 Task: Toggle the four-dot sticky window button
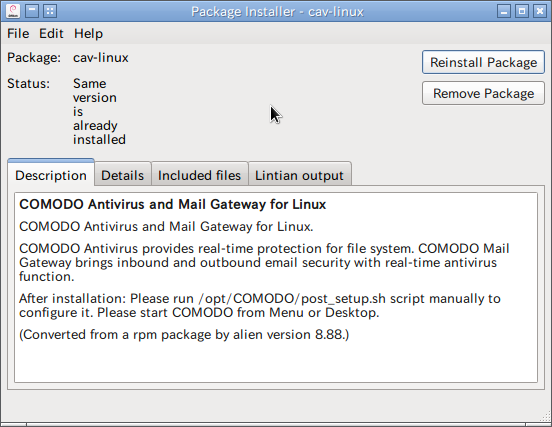coord(50,11)
